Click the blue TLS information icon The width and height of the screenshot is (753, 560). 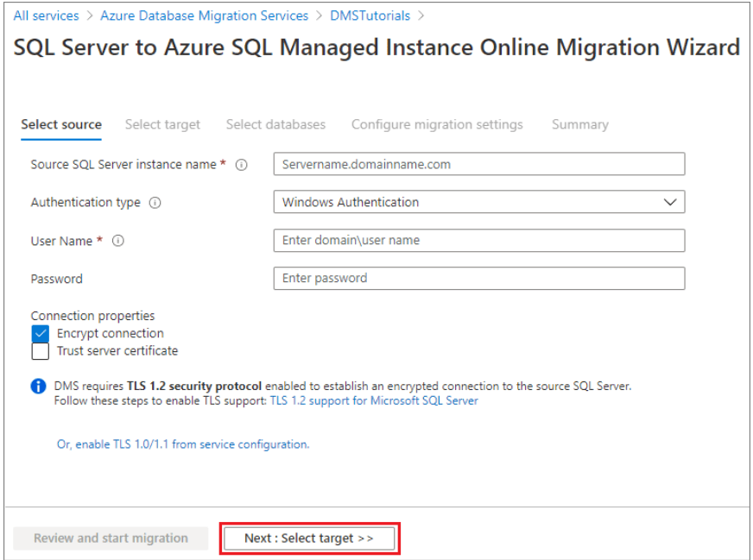point(39,387)
